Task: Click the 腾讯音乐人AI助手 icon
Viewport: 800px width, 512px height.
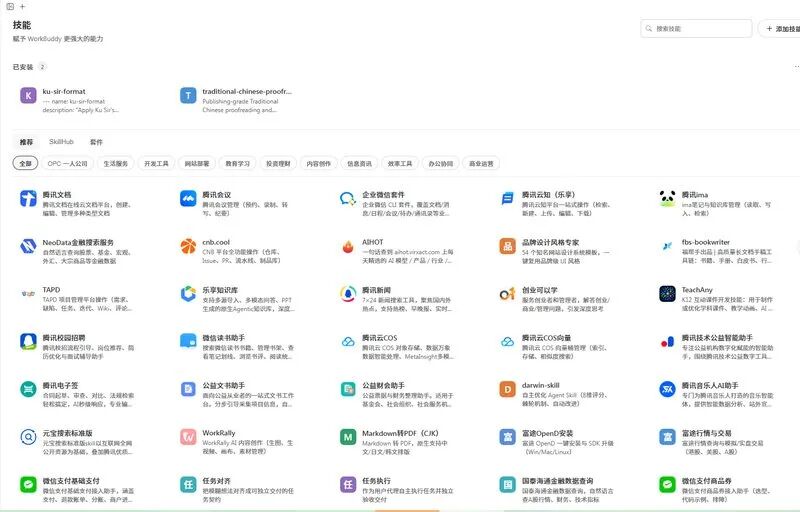Action: pyautogui.click(x=667, y=389)
